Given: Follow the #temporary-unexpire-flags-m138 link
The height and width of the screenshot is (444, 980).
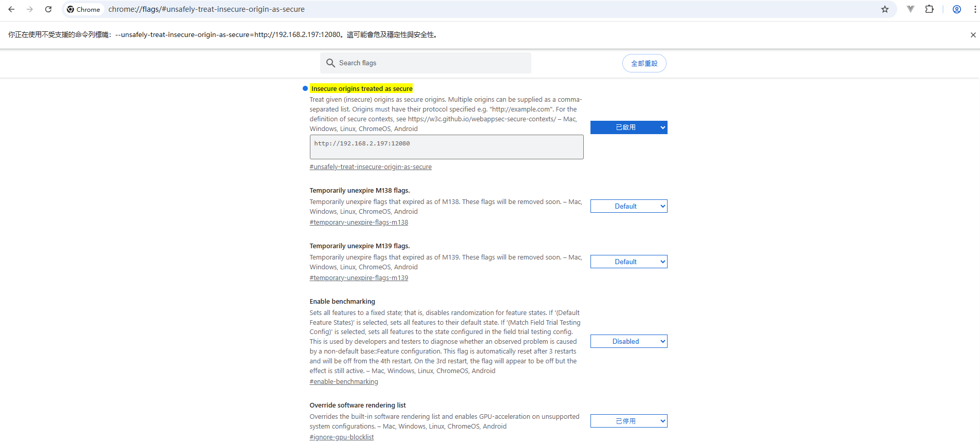Looking at the screenshot, I should click(x=359, y=223).
